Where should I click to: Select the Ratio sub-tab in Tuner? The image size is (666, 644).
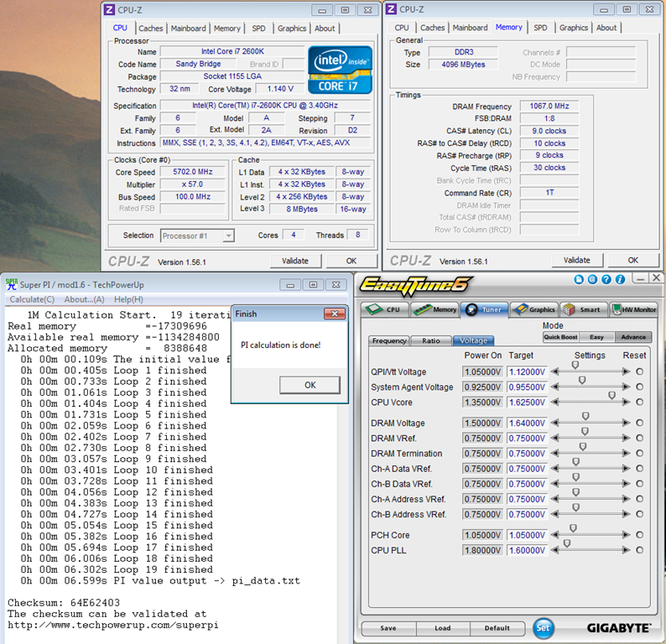coord(430,340)
